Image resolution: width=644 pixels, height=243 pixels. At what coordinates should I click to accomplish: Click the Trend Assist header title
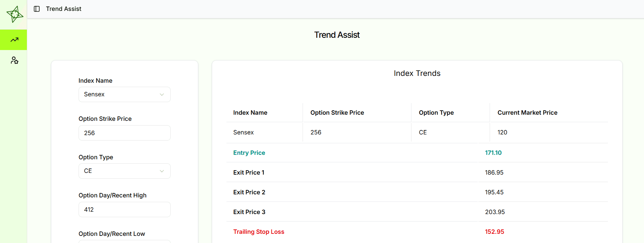(x=337, y=34)
